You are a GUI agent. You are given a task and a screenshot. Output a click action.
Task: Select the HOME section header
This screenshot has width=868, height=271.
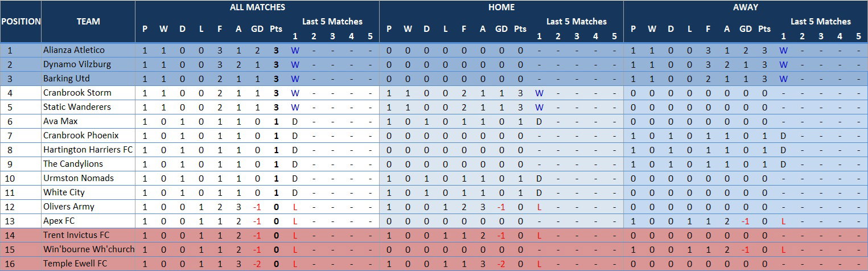(x=501, y=7)
